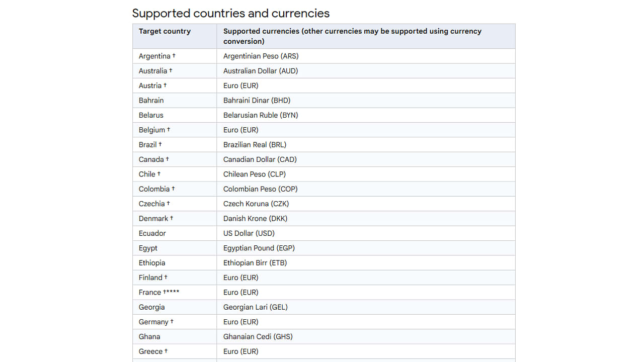Click the dagger footnote mark beside Greece
Screen dimensions: 644x362
[x=166, y=351]
